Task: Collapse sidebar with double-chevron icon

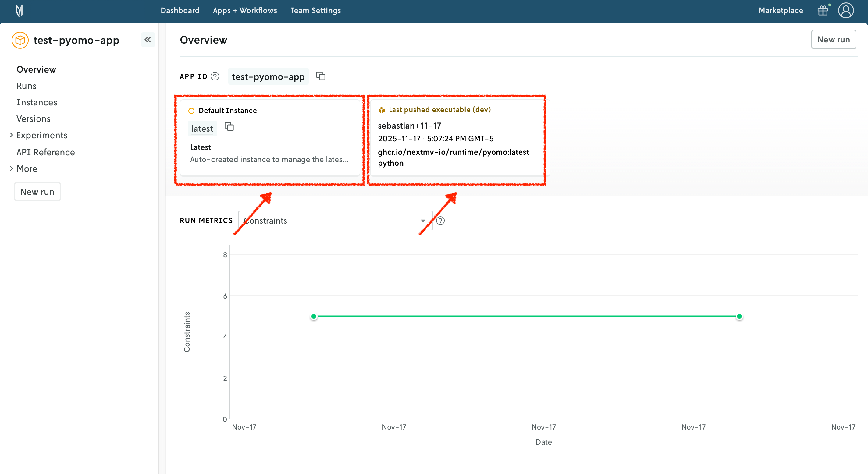Action: point(148,40)
